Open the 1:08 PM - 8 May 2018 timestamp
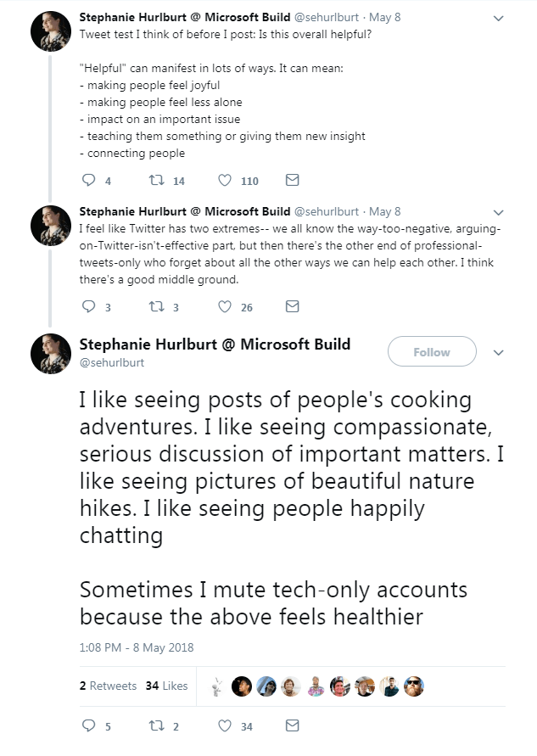Viewport: 537px width, 756px height. (137, 647)
